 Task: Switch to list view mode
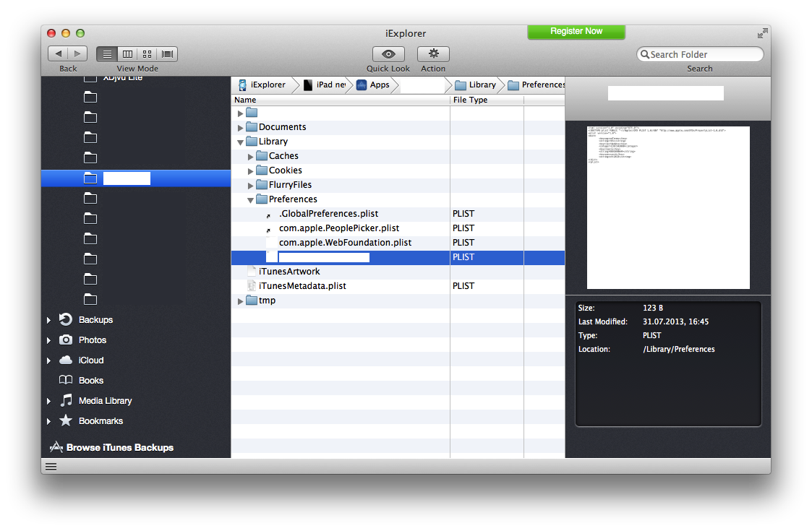pos(107,54)
